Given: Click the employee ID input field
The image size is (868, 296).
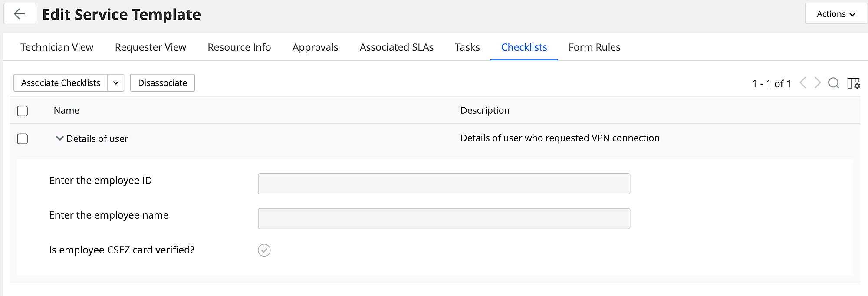Looking at the screenshot, I should [444, 184].
